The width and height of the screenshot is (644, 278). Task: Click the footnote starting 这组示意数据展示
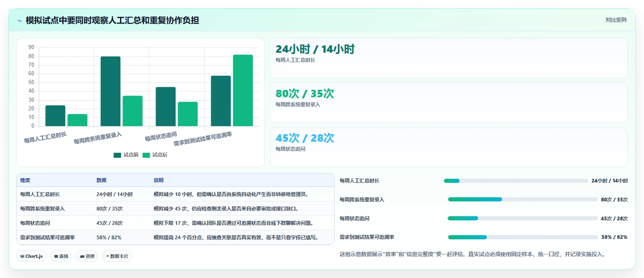click(474, 254)
